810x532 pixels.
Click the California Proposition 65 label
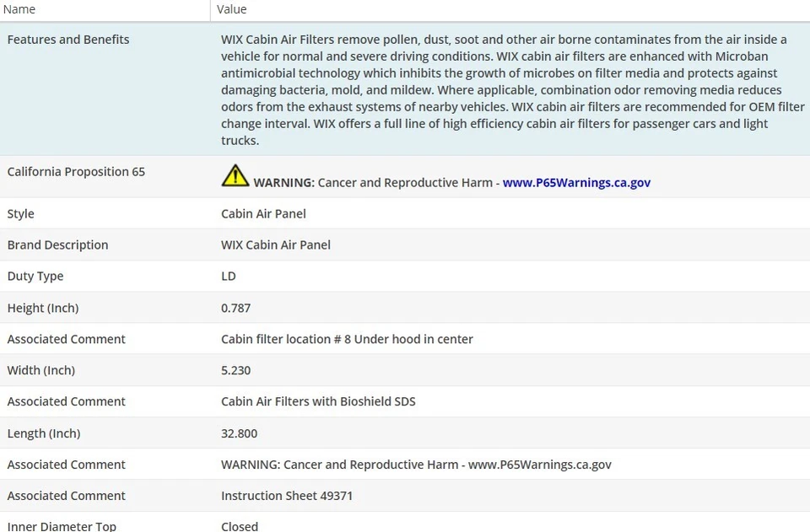(76, 172)
